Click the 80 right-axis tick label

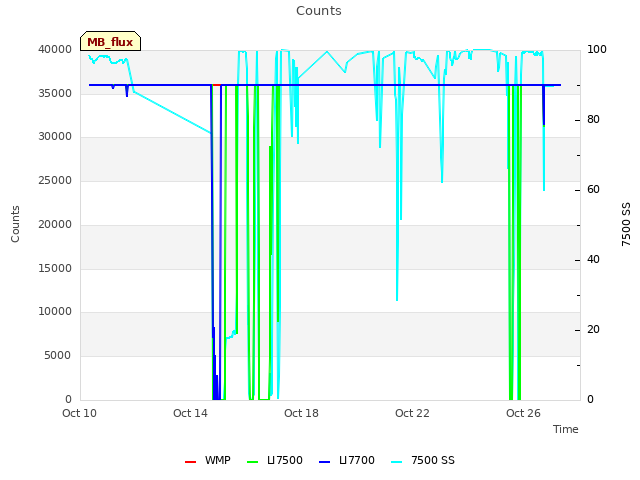click(593, 120)
